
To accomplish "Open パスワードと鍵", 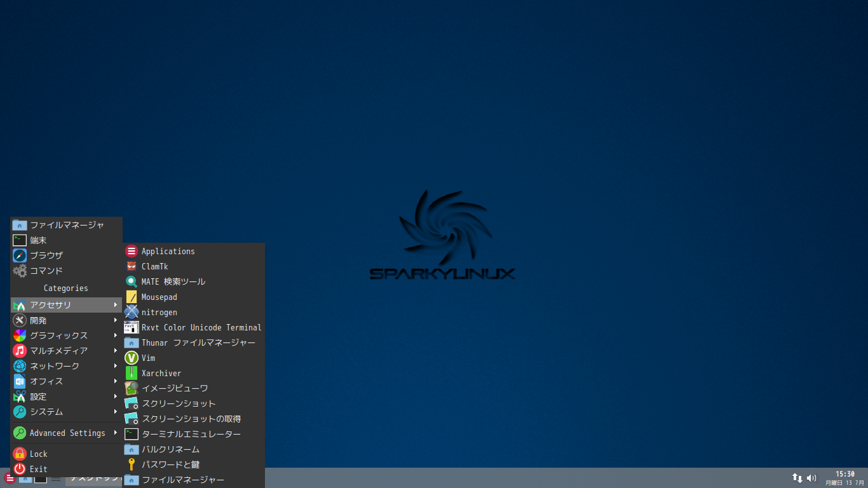I will point(194,465).
